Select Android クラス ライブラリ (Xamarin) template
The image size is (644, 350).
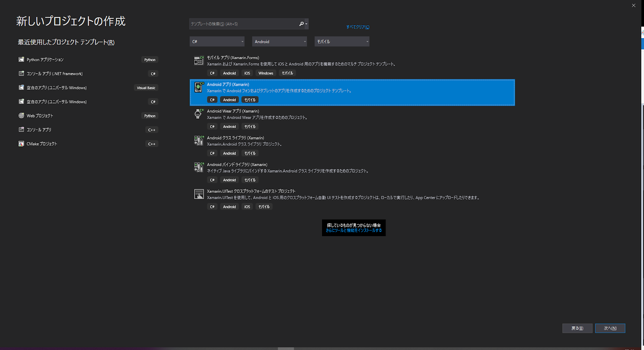352,146
